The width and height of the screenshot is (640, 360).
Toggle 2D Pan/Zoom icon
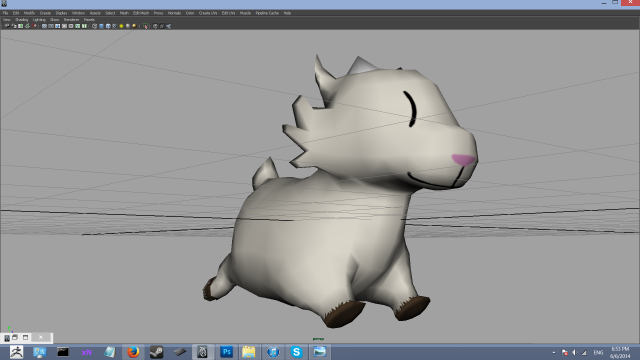pos(34,26)
